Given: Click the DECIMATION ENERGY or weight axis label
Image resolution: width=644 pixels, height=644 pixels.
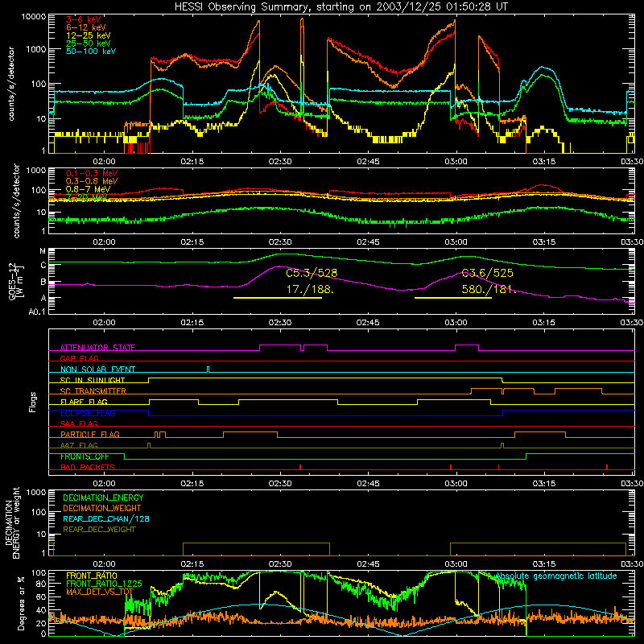Looking at the screenshot, I should click(x=12, y=523).
